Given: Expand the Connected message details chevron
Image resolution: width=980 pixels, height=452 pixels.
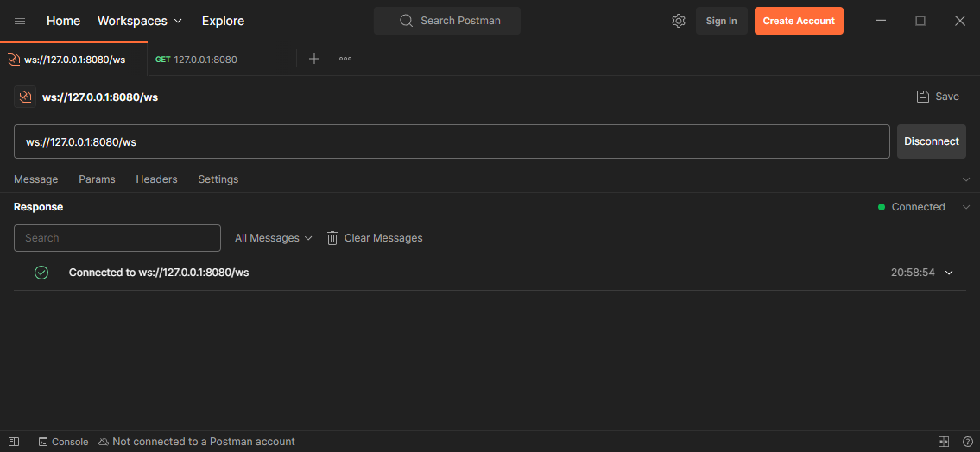Looking at the screenshot, I should tap(950, 273).
